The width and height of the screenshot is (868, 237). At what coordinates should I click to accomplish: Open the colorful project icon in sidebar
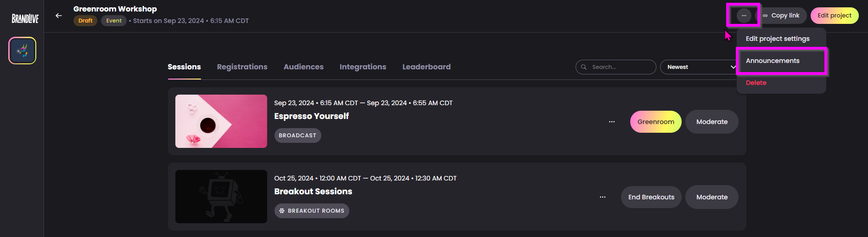coord(22,51)
